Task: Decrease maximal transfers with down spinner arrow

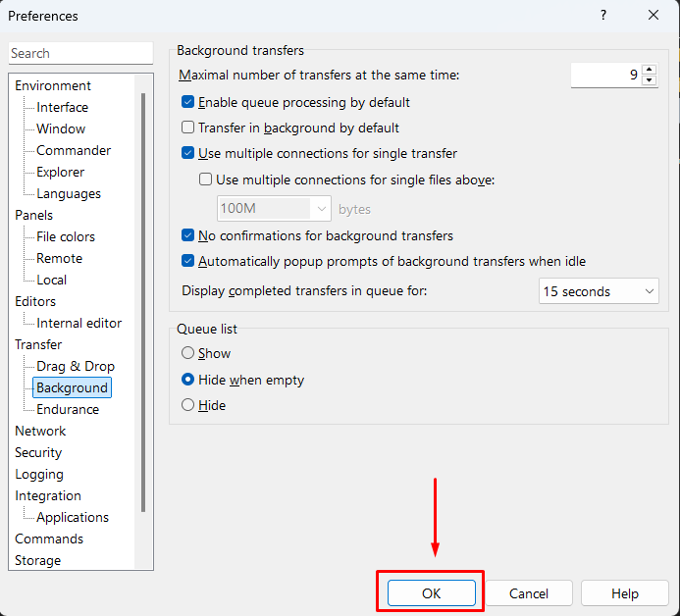Action: click(x=649, y=80)
